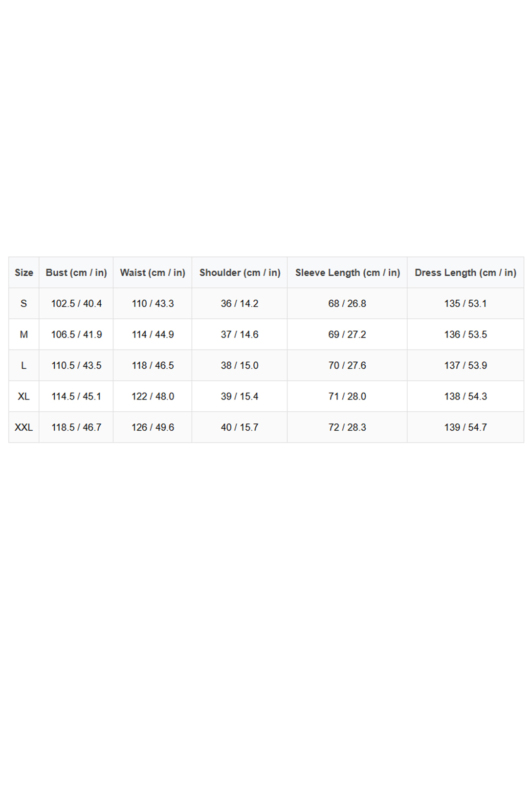532x798 pixels.
Task: Click the Dress Length column header
Action: [465, 272]
